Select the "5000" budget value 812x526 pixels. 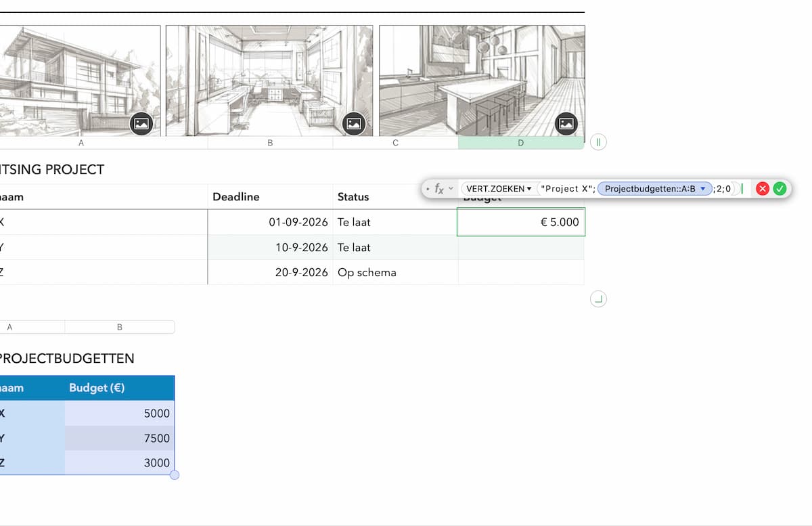pos(120,414)
